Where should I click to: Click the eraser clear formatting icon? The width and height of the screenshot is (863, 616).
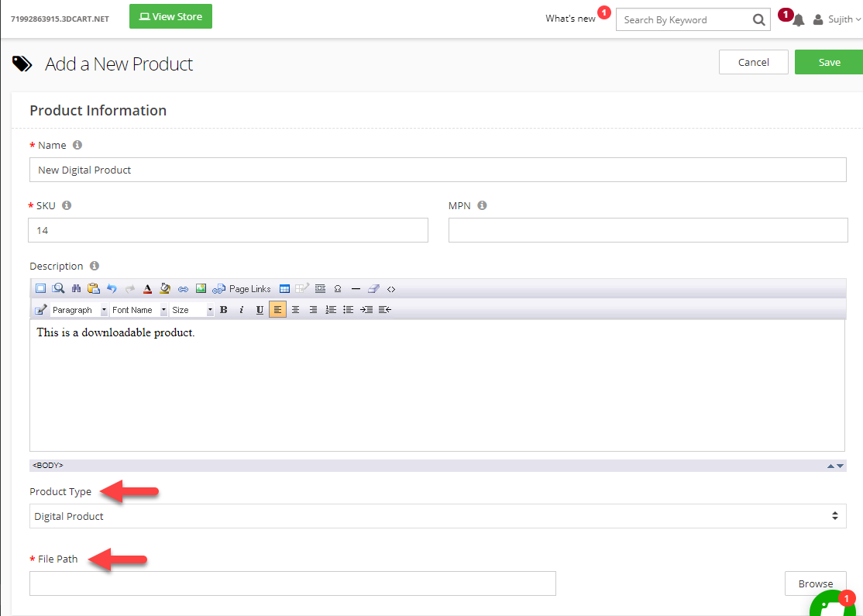click(373, 288)
